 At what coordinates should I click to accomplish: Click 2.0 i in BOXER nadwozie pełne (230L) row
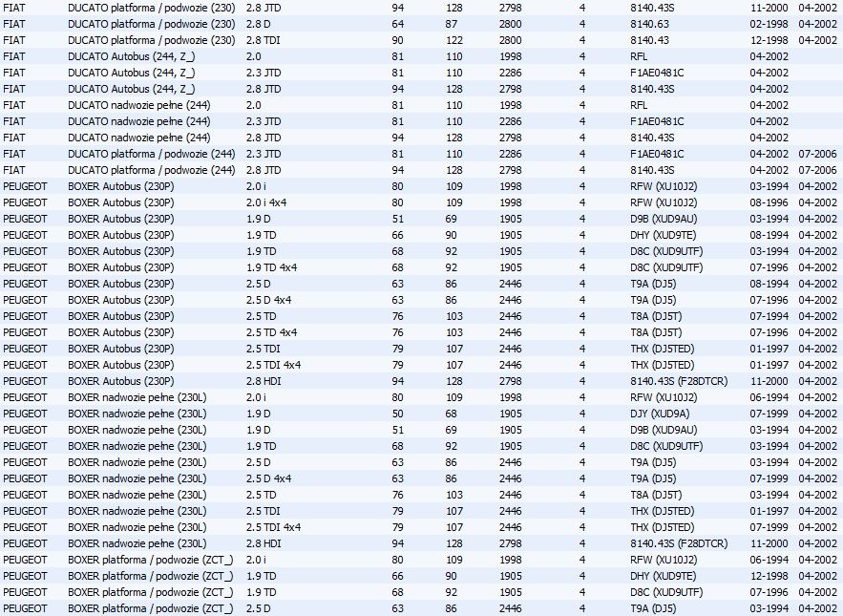click(x=256, y=397)
